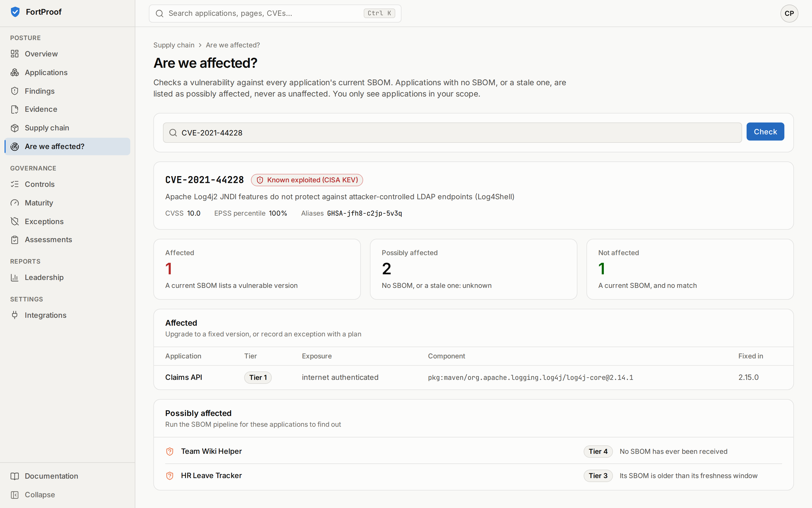Click the magnifier icon in the CVE field
Viewport: 812px width, 508px height.
(173, 133)
